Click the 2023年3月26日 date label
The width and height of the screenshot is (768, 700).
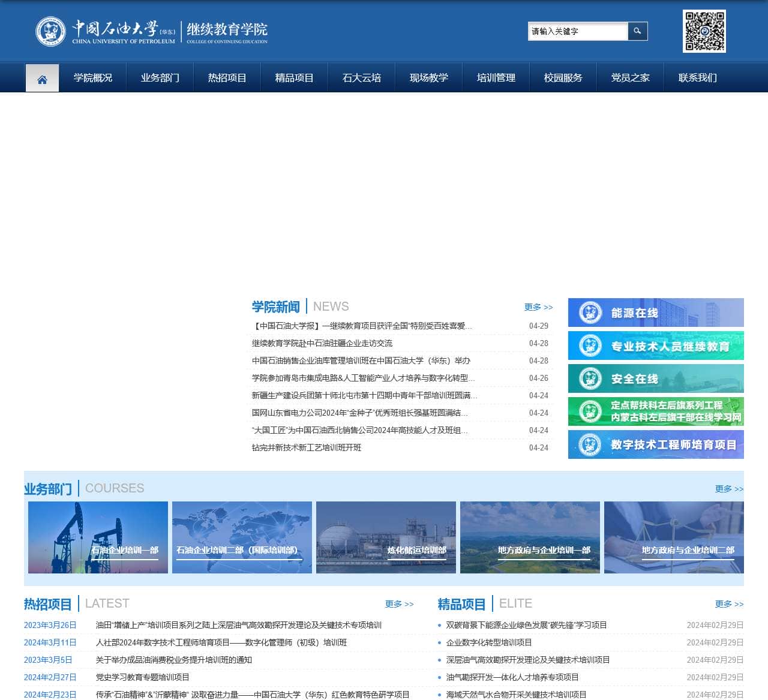[50, 625]
